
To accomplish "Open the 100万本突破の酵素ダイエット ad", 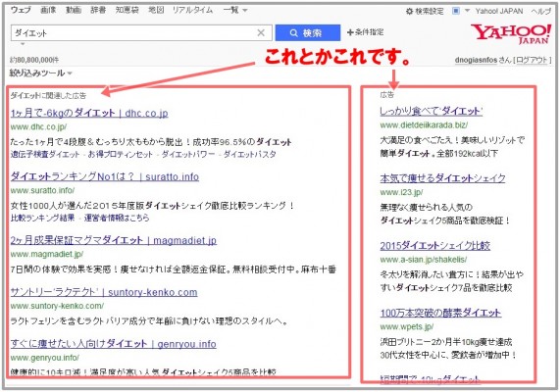I will point(440,313).
